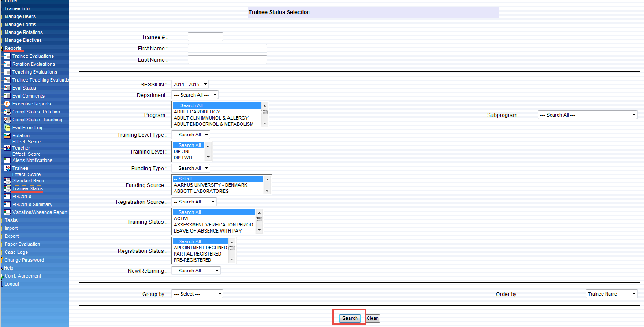Select ADULT CARDIOLOGY in Program list
This screenshot has width=644, height=327.
tap(197, 112)
